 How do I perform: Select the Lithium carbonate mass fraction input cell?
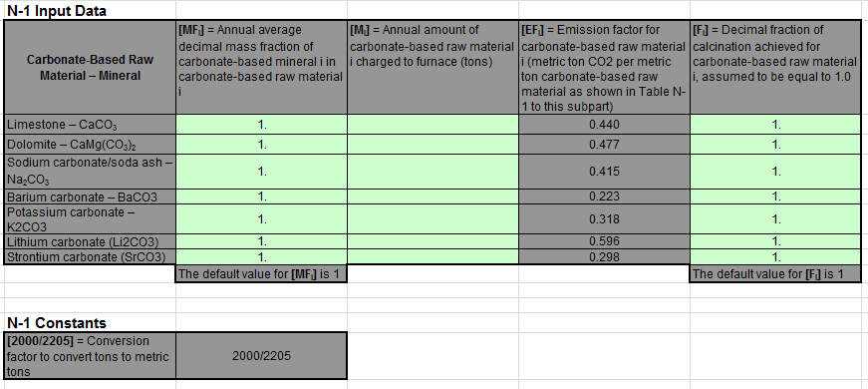(x=261, y=241)
